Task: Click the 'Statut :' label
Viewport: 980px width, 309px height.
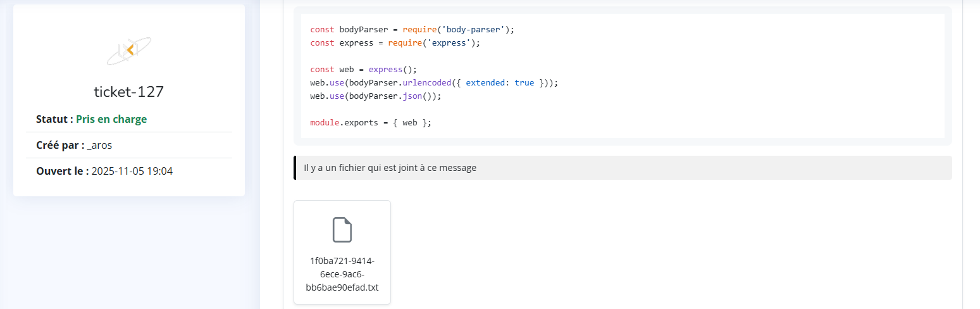Action: point(54,119)
